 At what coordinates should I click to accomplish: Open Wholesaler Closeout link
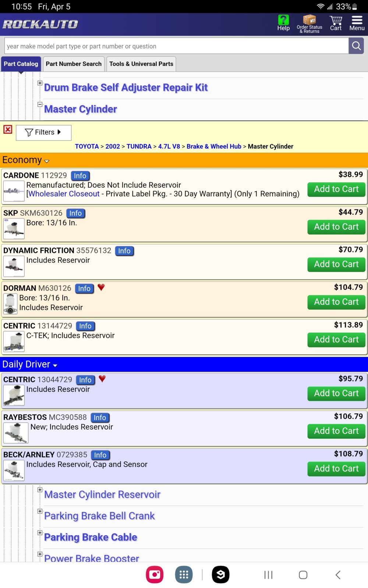pyautogui.click(x=64, y=194)
